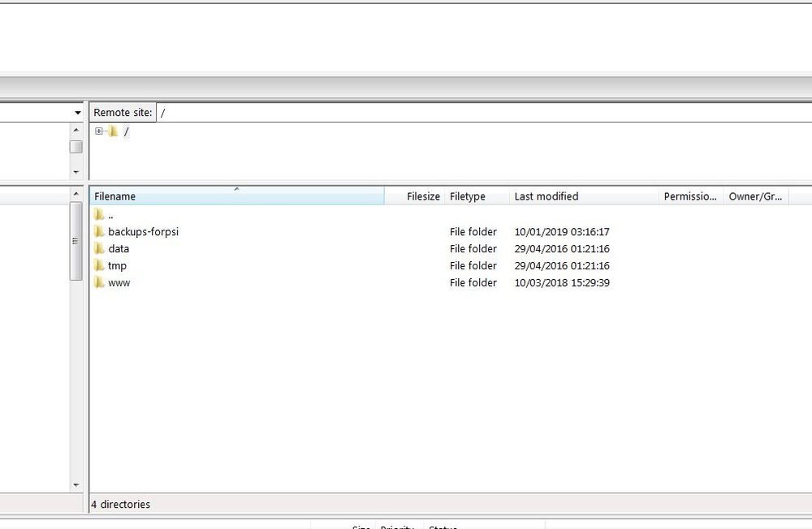The height and width of the screenshot is (529, 812).
Task: Click the parent directory (..) folder icon
Action: [99, 214]
